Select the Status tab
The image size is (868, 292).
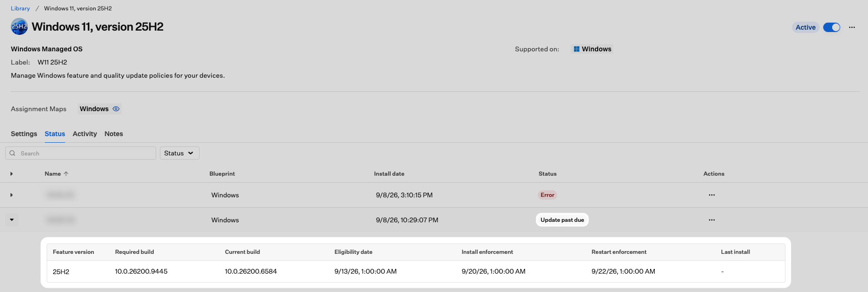point(55,134)
